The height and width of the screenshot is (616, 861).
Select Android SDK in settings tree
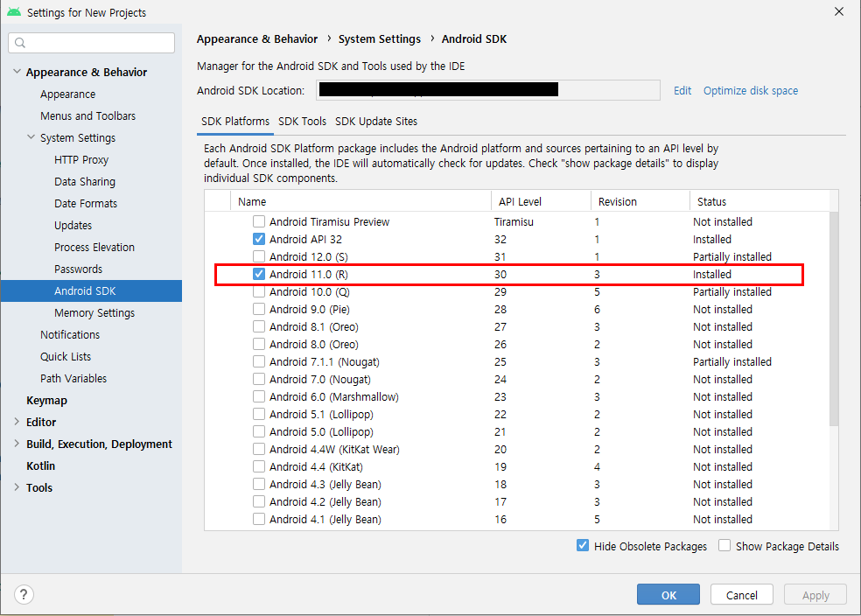click(91, 291)
